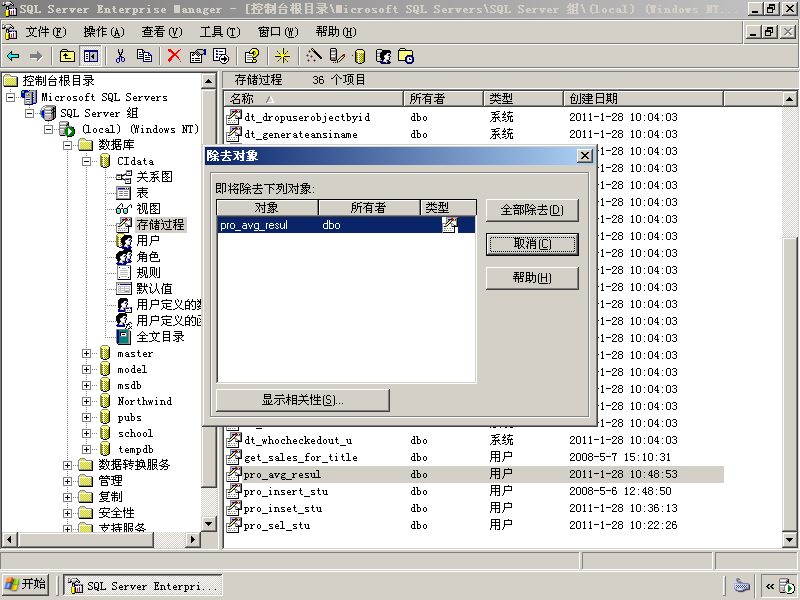Click the SQL Server service tray icon

[x=787, y=586]
